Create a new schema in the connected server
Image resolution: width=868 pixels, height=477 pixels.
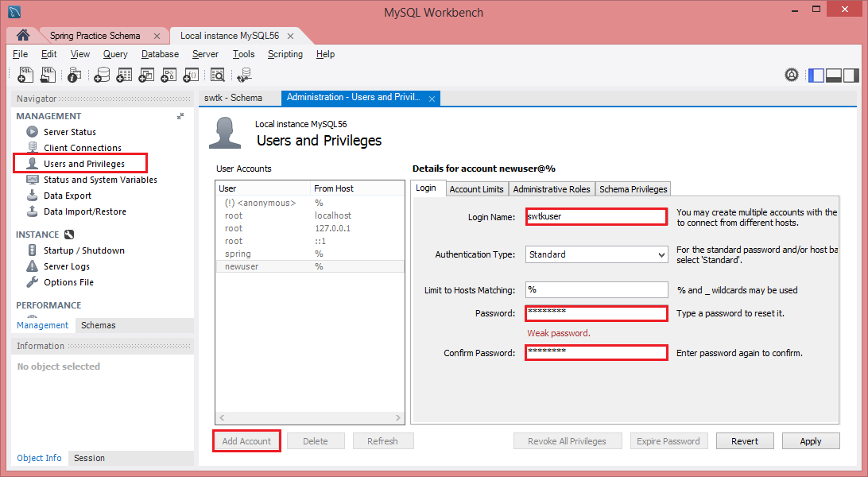click(102, 74)
